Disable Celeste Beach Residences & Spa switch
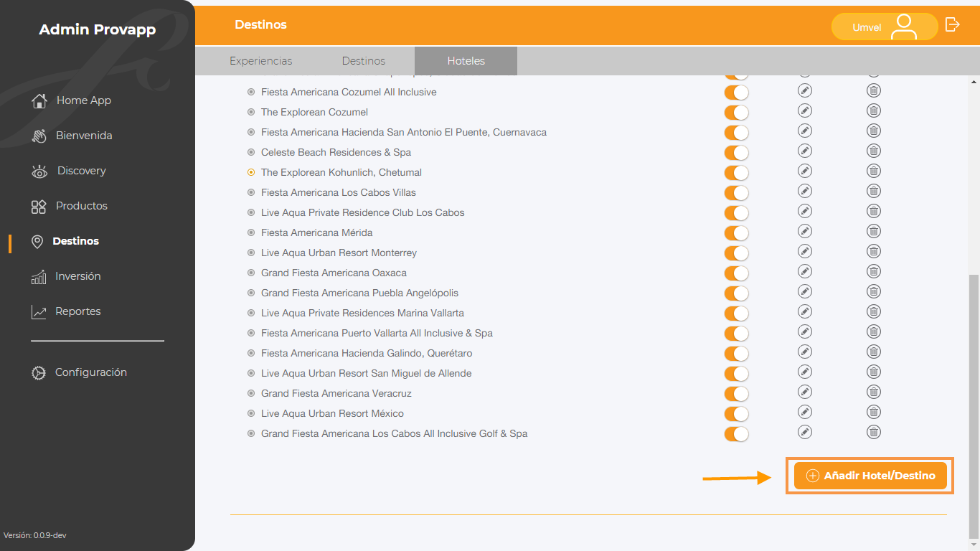This screenshot has width=980, height=551. [736, 153]
